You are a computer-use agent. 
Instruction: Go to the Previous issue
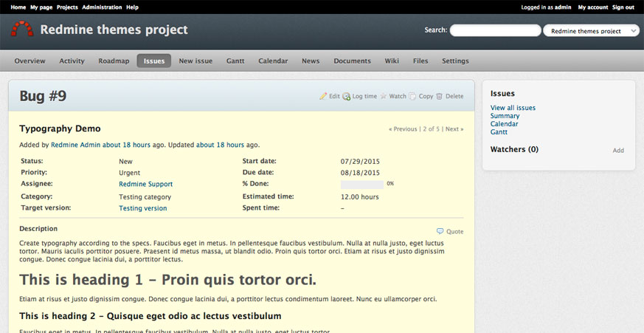point(403,129)
